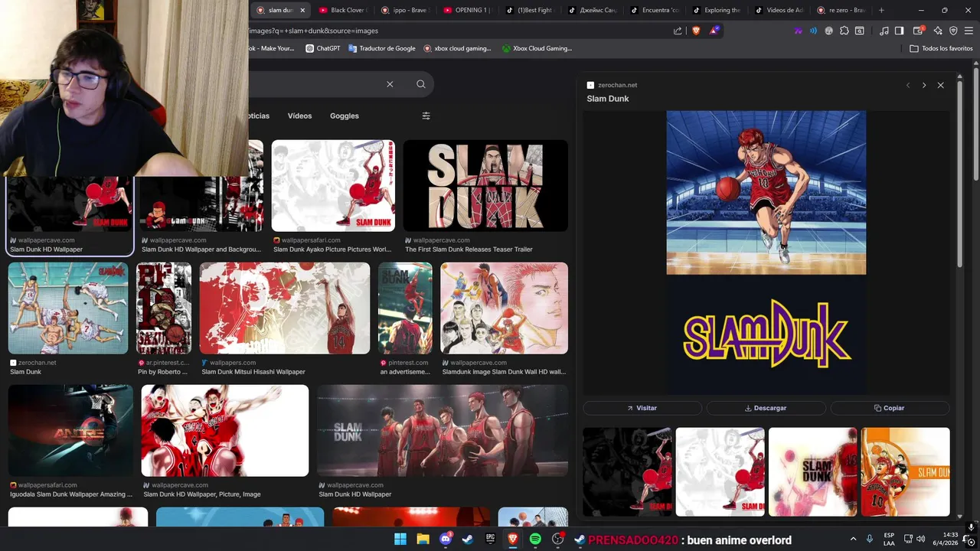Click the microphone icon in system tray
Screen dimensions: 980x551
coord(869,540)
